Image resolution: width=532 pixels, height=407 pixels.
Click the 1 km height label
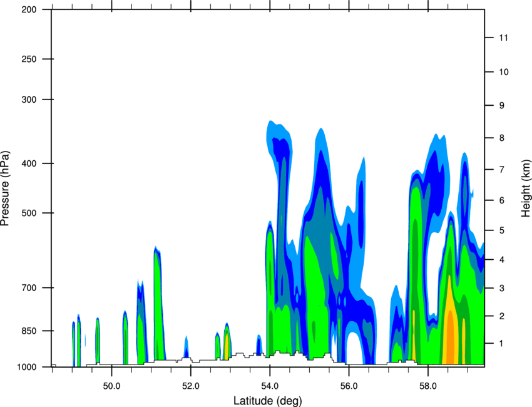pyautogui.click(x=502, y=344)
